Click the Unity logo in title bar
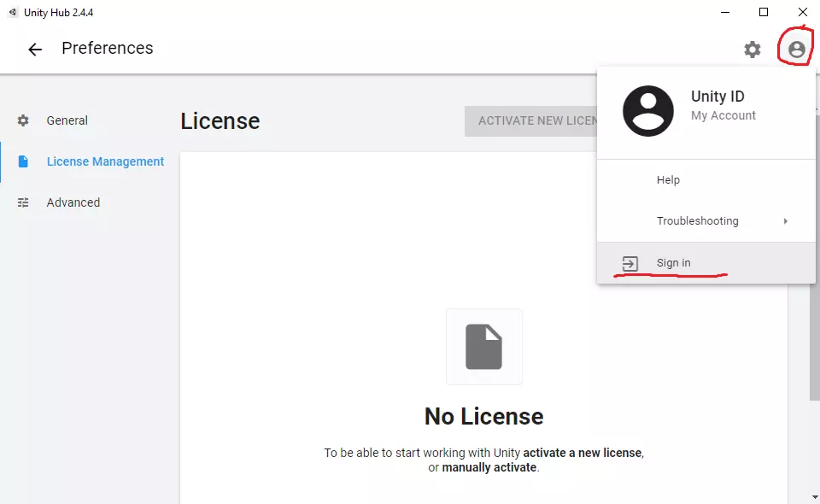 click(13, 12)
